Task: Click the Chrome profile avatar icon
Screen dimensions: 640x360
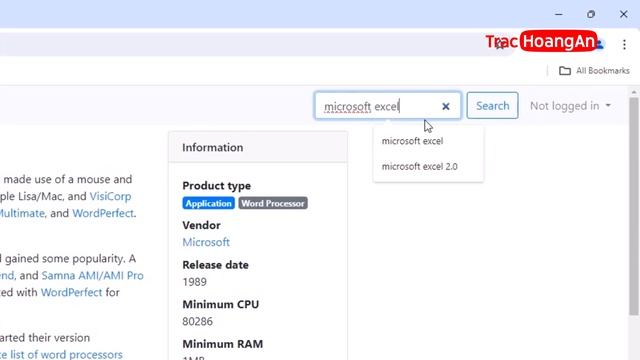Action: click(600, 44)
